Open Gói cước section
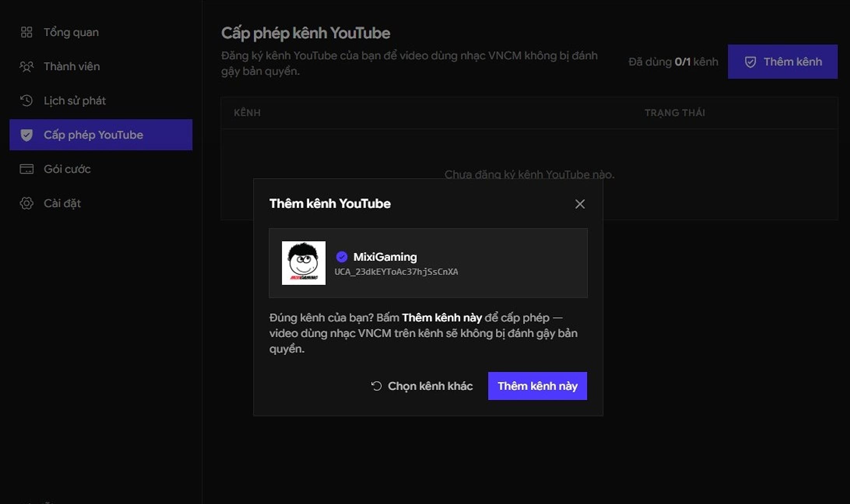 coord(101,169)
